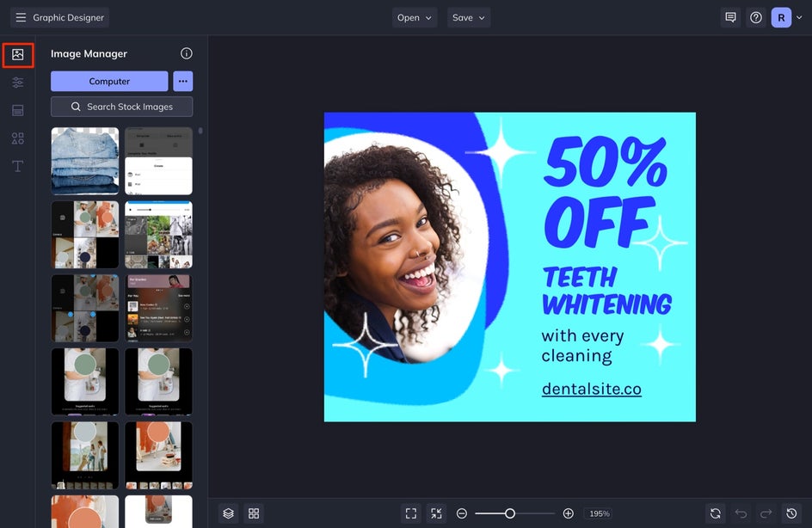This screenshot has width=812, height=528.
Task: Click the R user avatar
Action: 781,17
